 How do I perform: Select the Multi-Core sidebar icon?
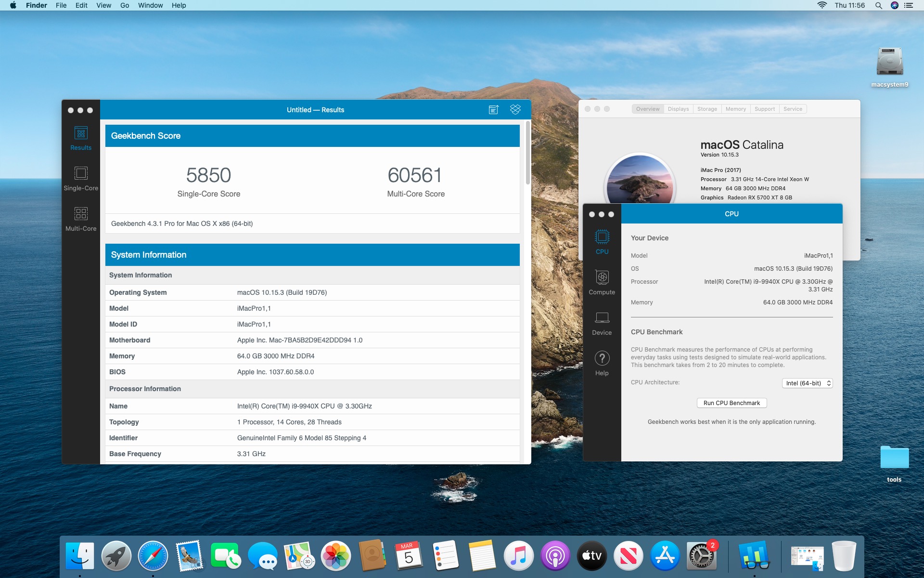tap(81, 214)
